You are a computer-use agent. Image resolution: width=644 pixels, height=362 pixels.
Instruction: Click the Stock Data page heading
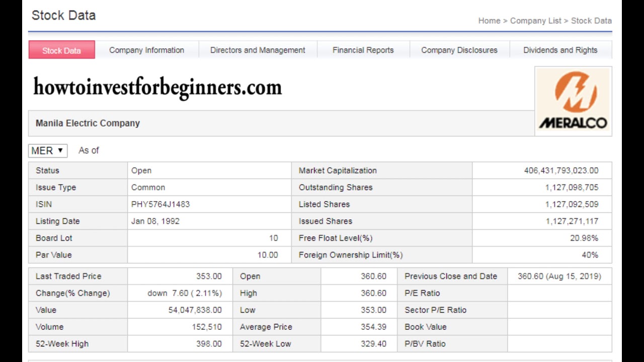coord(63,16)
